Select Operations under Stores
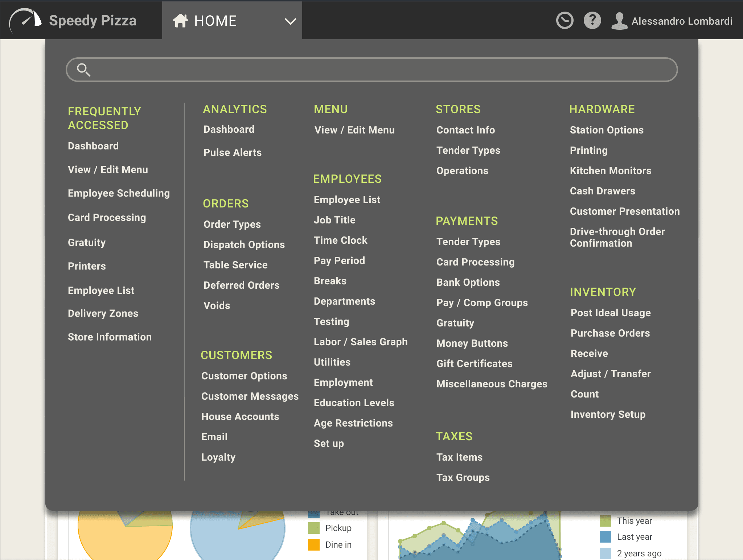 [462, 171]
